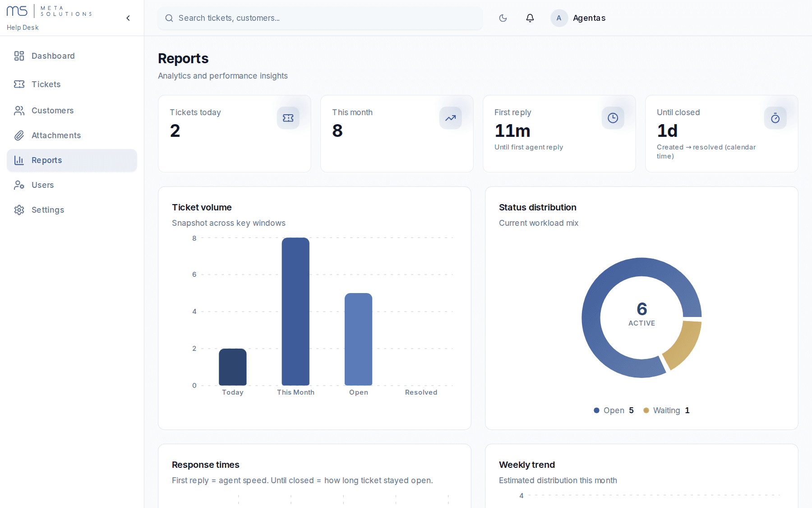Open Attachments from sidebar
This screenshot has width=812, height=508.
click(72, 135)
